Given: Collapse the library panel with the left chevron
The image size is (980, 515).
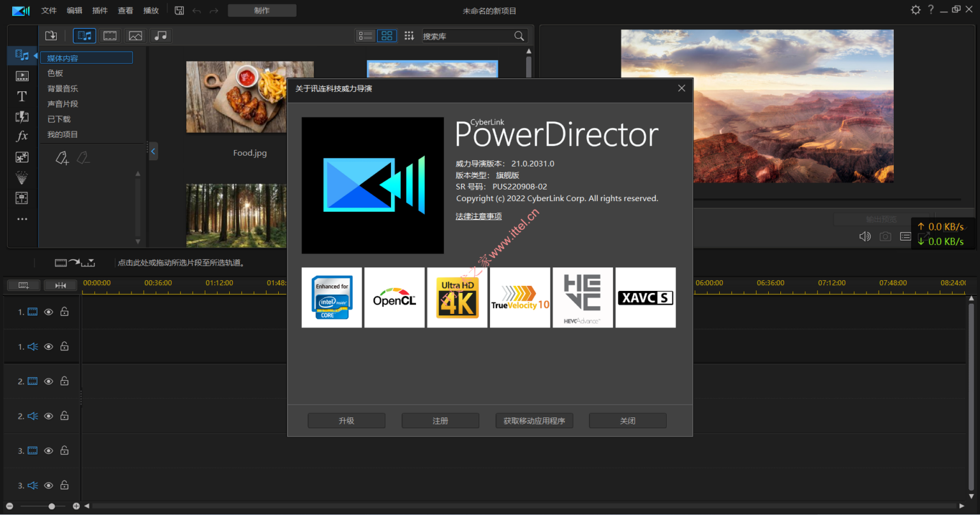Looking at the screenshot, I should click(152, 151).
